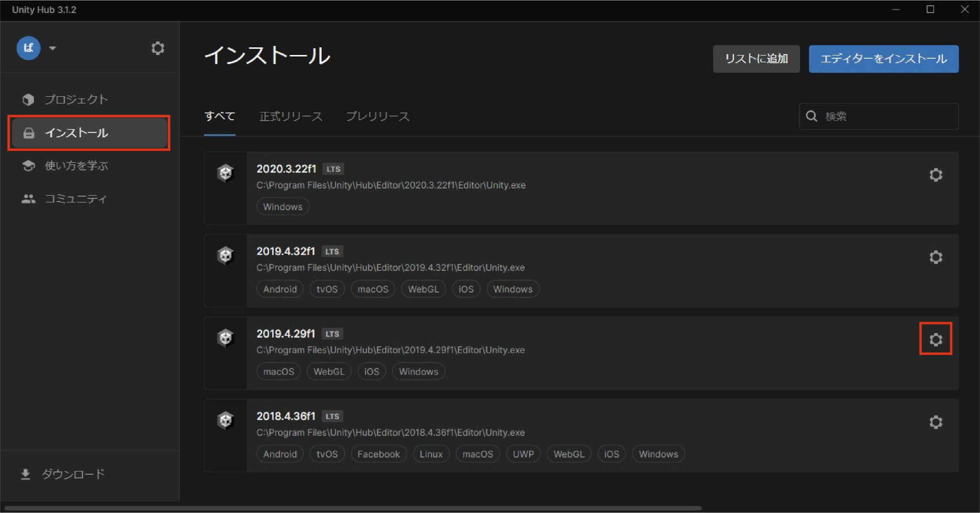
Task: Open the Hub preferences gear in sidebar
Action: (x=157, y=48)
